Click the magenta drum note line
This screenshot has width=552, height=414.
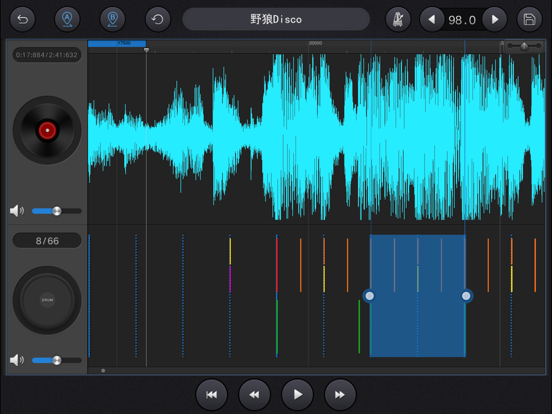click(230, 279)
